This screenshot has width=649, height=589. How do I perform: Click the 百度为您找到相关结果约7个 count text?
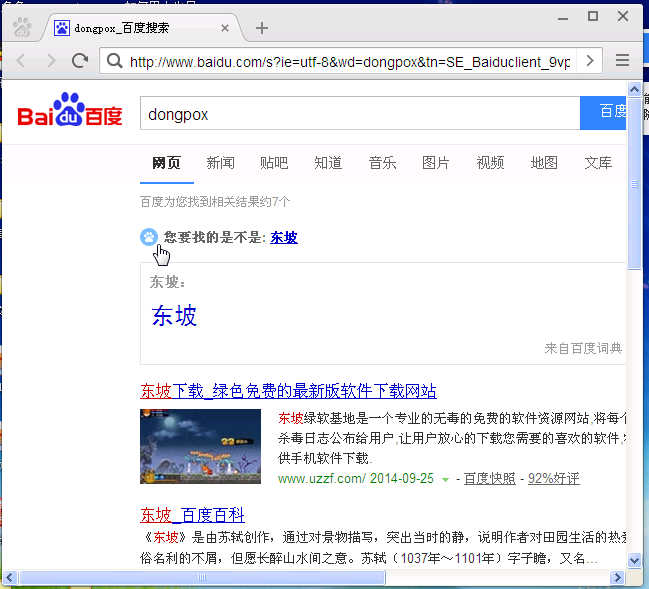215,202
